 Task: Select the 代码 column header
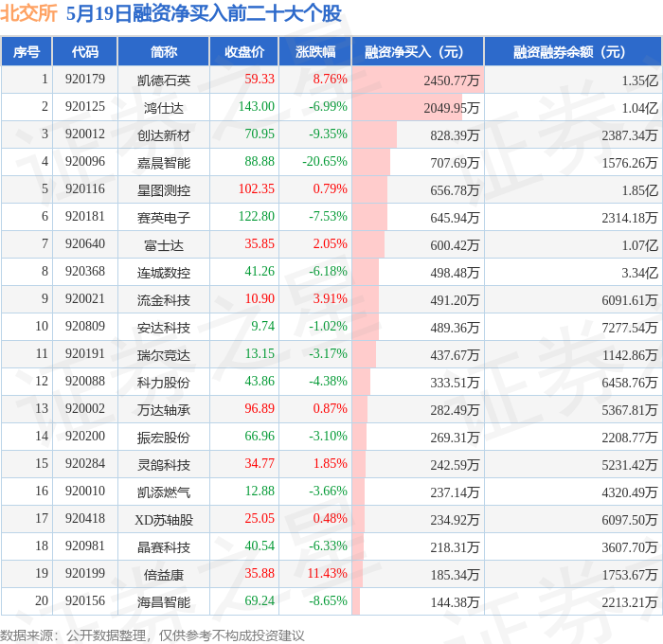(84, 51)
